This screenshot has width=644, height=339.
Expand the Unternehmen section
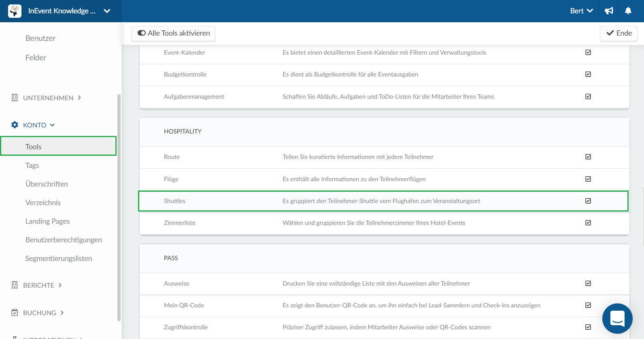coord(46,98)
